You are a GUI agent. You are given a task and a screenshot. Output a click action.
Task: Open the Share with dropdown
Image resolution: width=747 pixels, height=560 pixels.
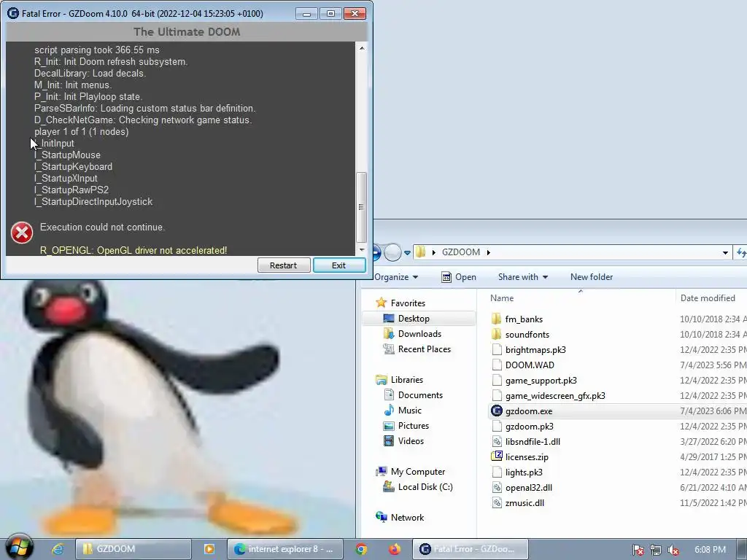[x=522, y=277]
